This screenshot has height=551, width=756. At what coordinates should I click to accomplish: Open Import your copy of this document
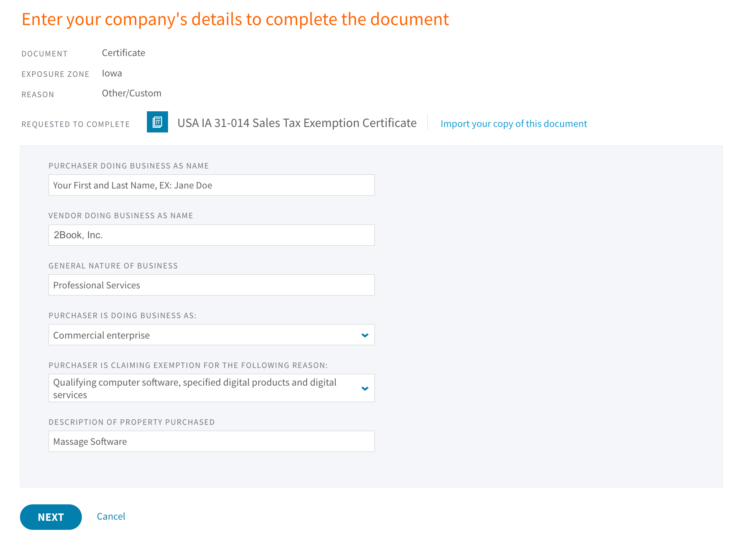[x=514, y=123]
